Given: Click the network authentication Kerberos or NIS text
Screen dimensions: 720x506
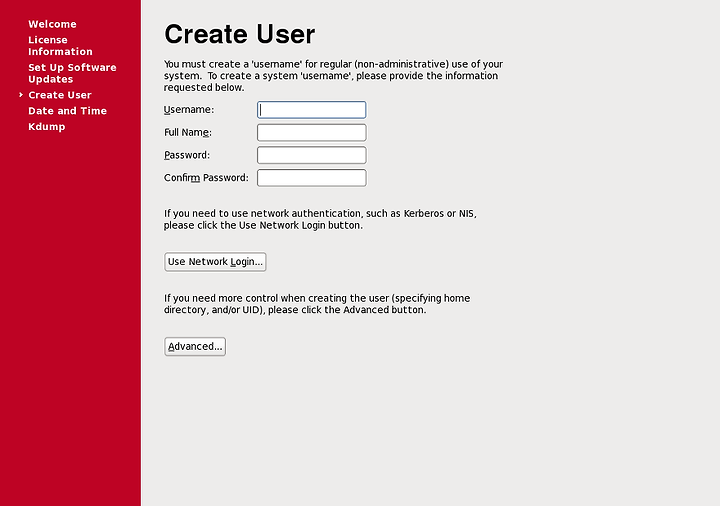Looking at the screenshot, I should tap(320, 219).
